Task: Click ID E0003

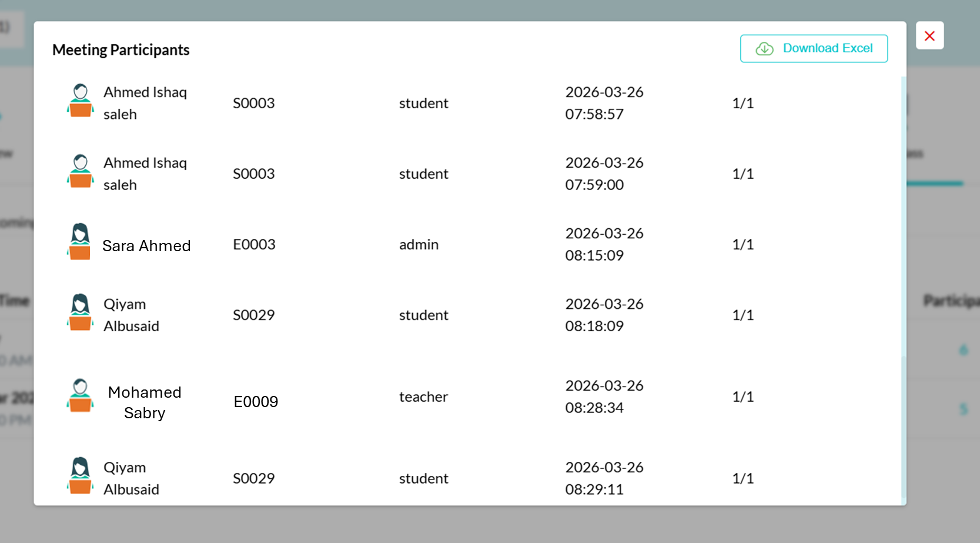Action: coord(254,244)
